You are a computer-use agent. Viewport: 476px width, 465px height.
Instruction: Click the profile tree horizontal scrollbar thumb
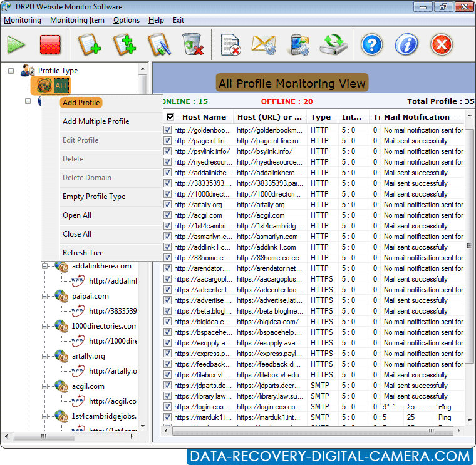(44, 436)
